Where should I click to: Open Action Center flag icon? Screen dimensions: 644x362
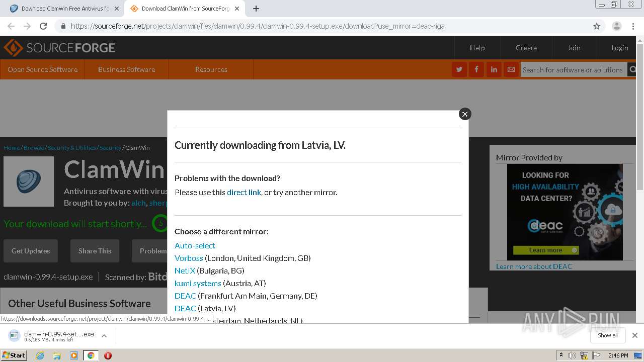(596, 355)
